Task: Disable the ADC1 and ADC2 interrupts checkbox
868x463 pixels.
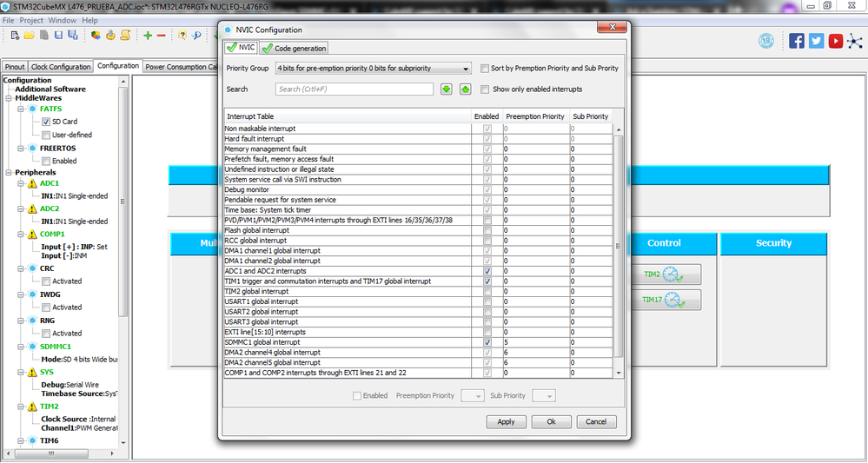Action: click(x=487, y=271)
